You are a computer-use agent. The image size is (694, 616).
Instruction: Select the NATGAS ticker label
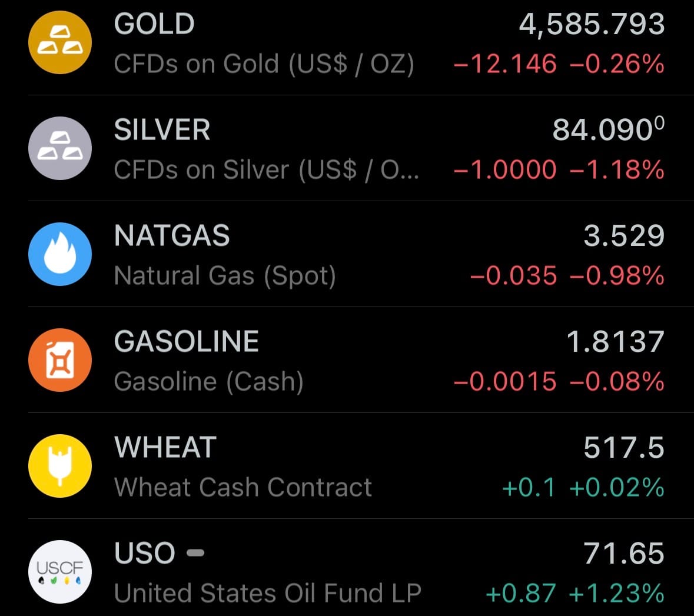pos(172,236)
